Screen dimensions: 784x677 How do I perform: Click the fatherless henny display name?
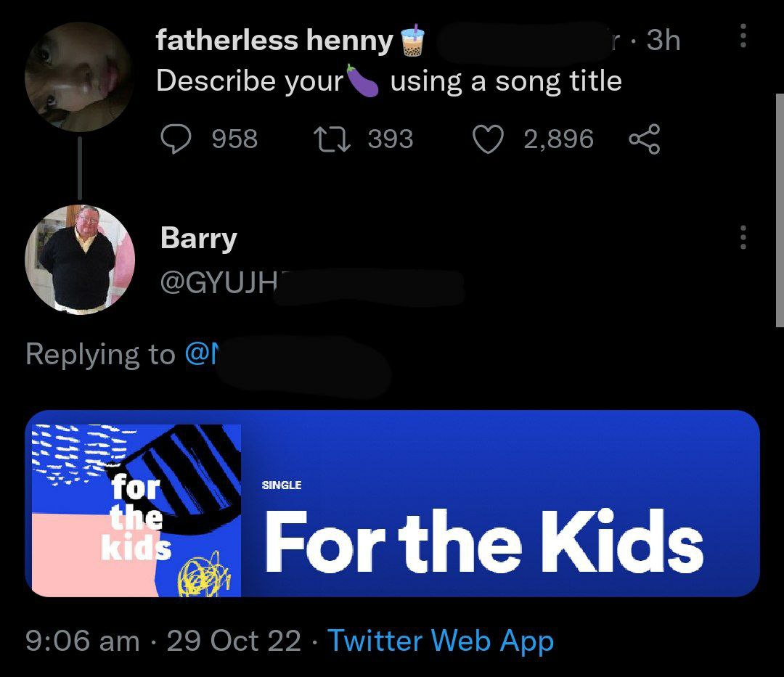(274, 40)
